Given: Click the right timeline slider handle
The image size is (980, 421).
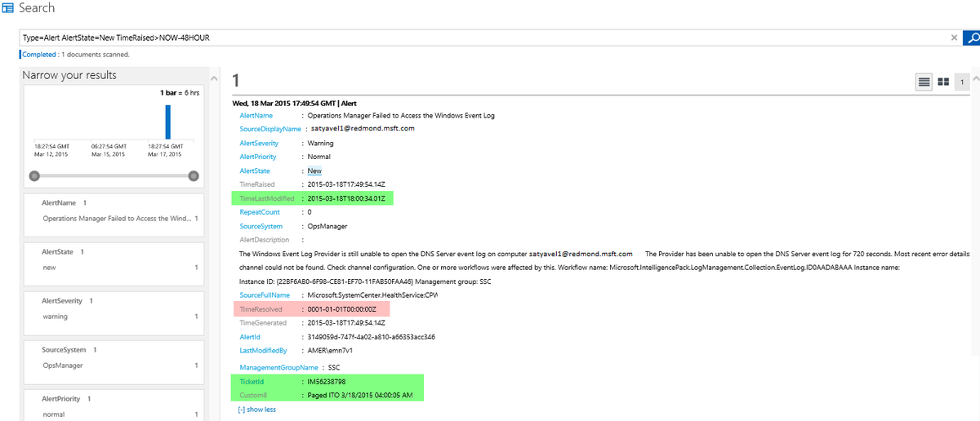Looking at the screenshot, I should coord(194,175).
